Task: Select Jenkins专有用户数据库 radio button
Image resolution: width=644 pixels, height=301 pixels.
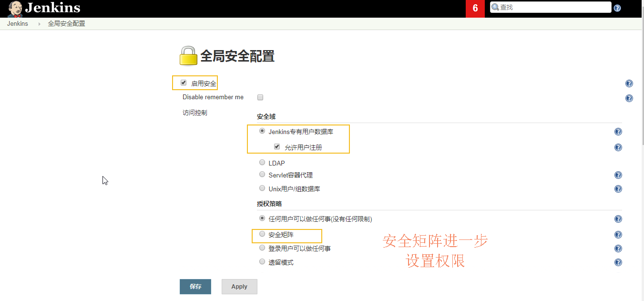Action: coord(262,131)
